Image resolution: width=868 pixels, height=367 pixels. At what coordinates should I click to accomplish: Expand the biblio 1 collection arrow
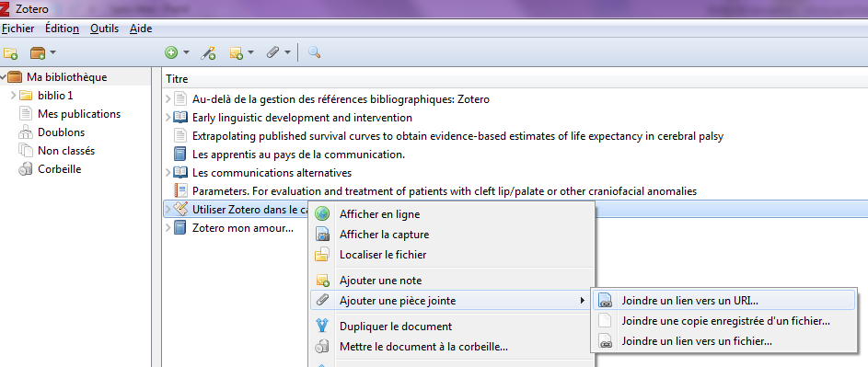(x=14, y=96)
